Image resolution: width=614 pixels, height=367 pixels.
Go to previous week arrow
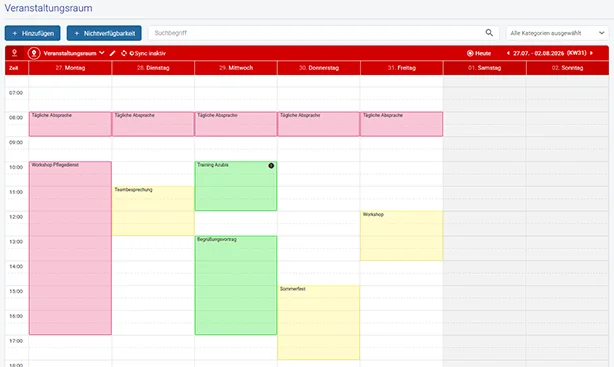coord(508,53)
